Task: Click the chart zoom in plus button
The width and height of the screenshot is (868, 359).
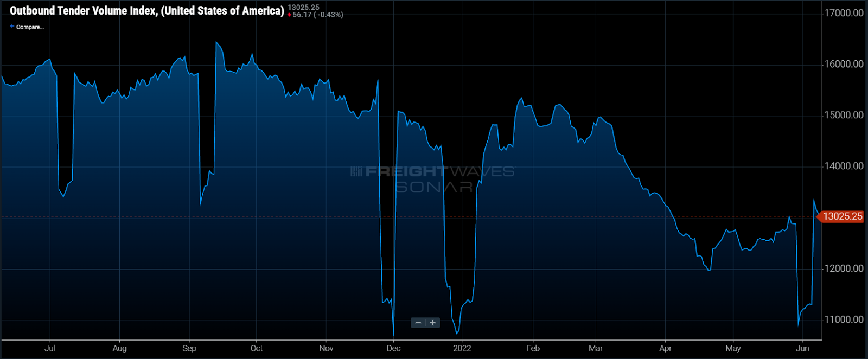Action: [432, 323]
